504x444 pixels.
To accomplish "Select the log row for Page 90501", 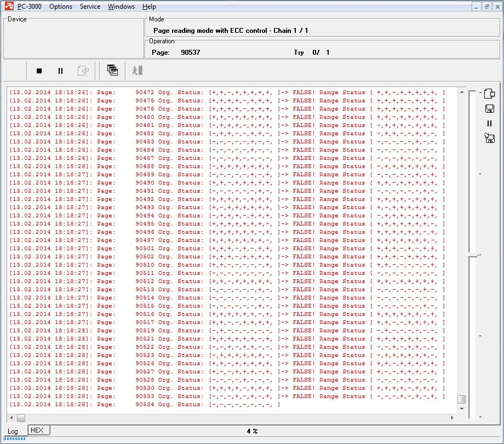I will point(227,249).
